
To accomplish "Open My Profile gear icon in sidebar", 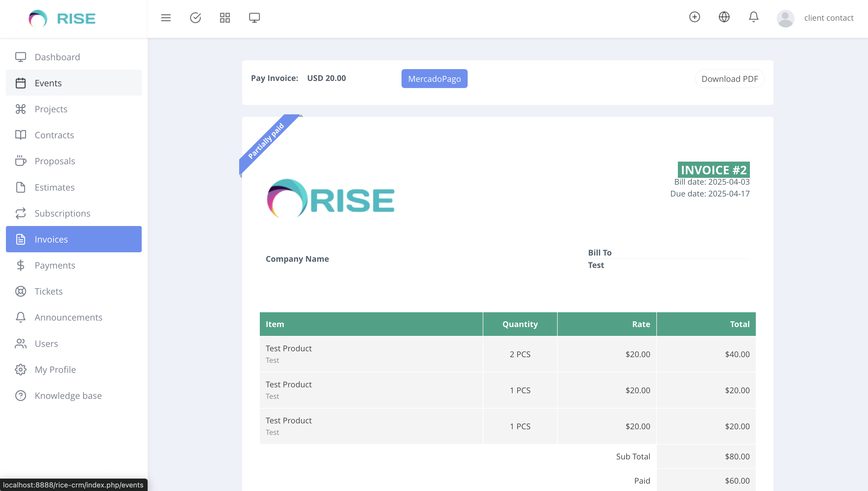I will coord(21,370).
